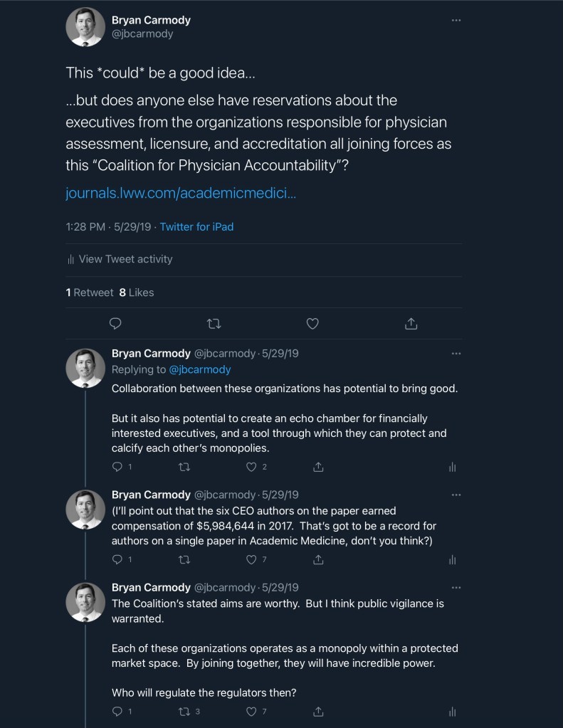563x728 pixels.
Task: Retweet the main tweet
Action: click(x=214, y=324)
